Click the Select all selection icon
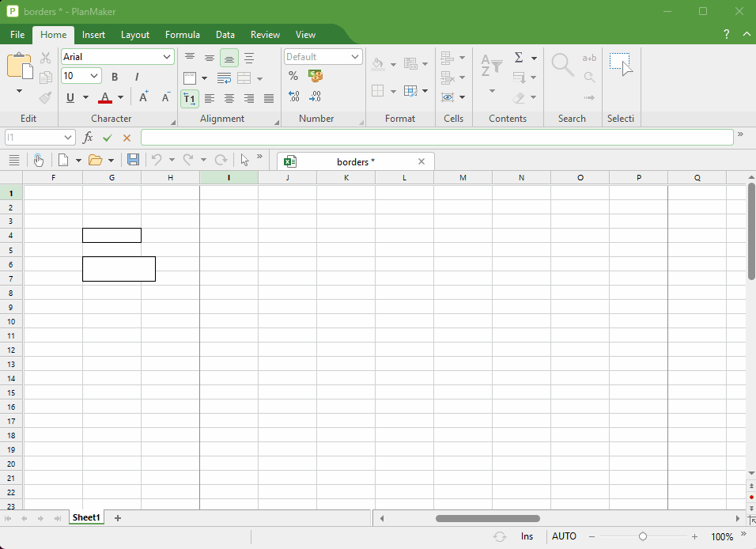 click(621, 65)
